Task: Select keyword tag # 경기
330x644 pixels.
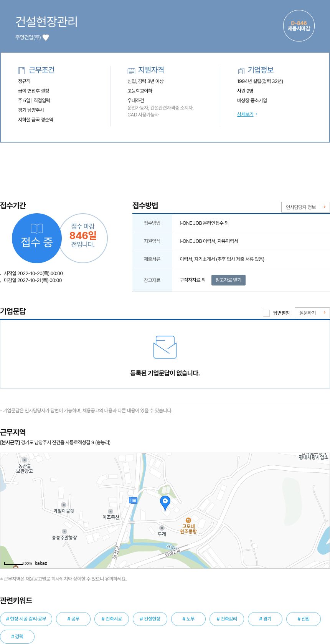Action: coord(265,619)
